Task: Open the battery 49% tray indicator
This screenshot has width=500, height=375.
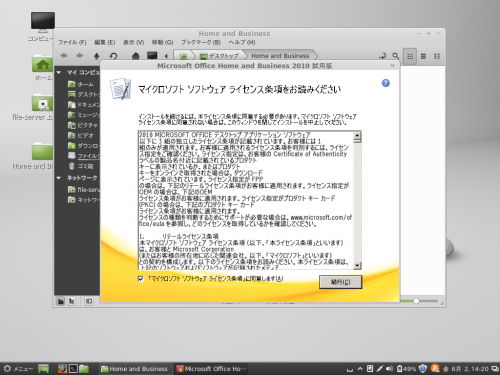Action: click(406, 369)
